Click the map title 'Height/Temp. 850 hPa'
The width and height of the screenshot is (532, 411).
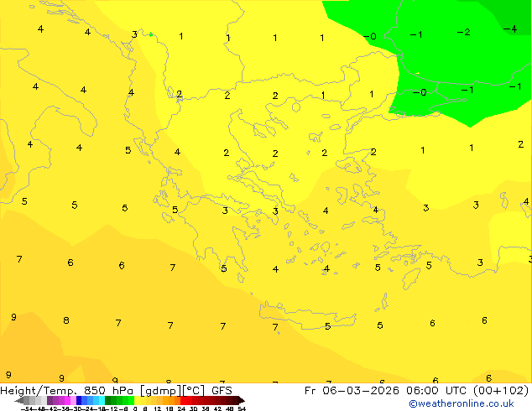click(66, 391)
